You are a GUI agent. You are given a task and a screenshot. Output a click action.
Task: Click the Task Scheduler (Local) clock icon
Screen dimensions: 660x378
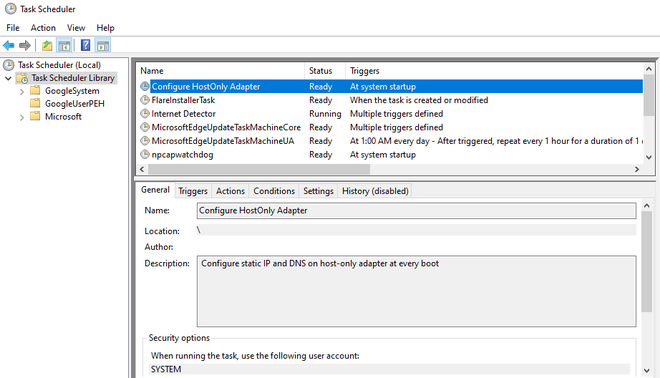coord(8,65)
